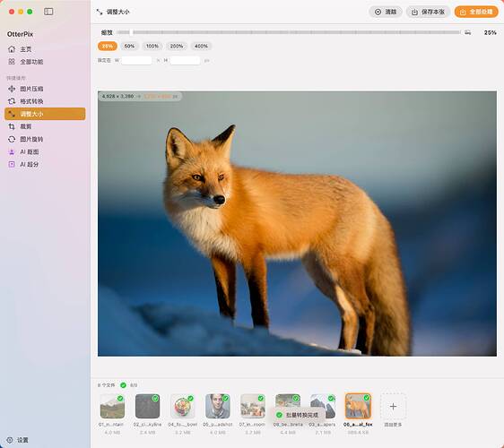Click the plus tile to add more images

click(393, 406)
